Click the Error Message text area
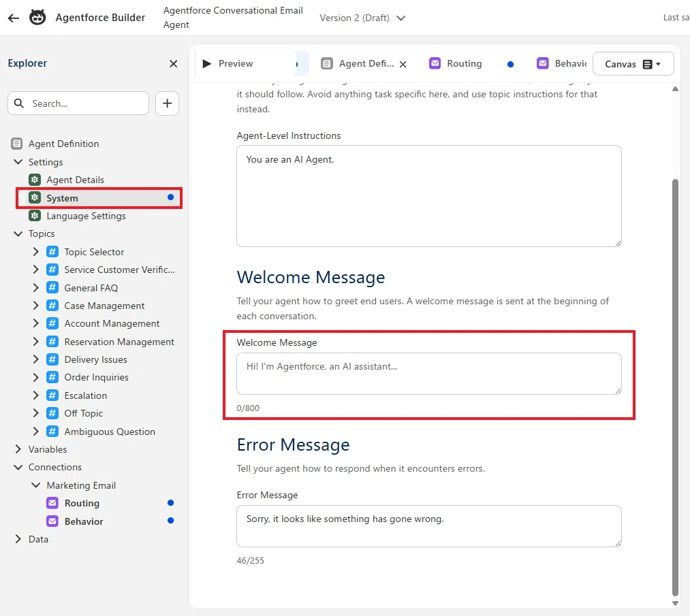 [429, 526]
